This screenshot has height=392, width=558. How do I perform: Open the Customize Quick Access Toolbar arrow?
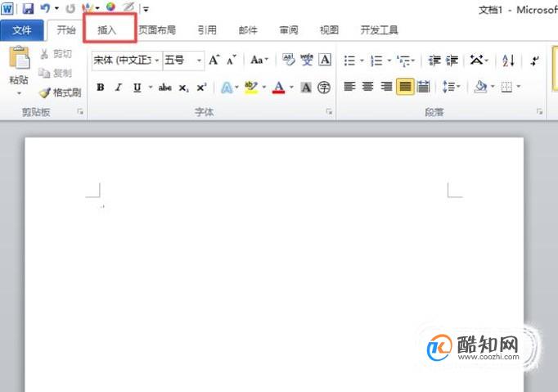(146, 9)
